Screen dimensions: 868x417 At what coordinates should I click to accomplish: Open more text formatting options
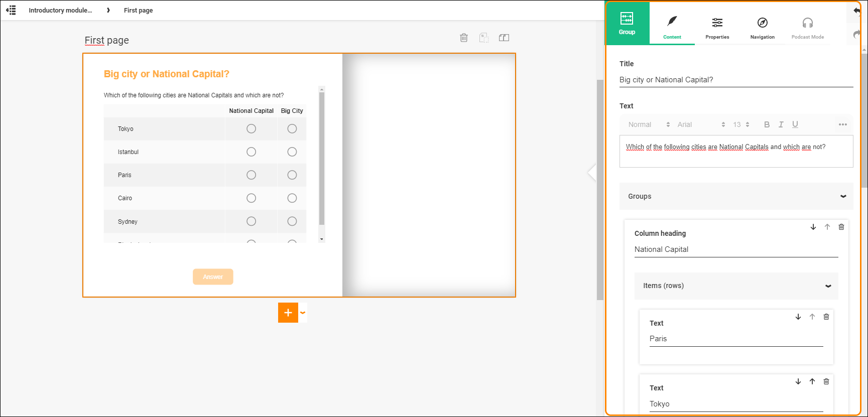pos(843,124)
